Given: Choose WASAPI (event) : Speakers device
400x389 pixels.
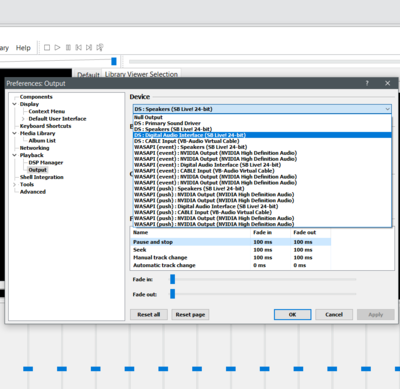Looking at the screenshot, I should [x=262, y=147].
